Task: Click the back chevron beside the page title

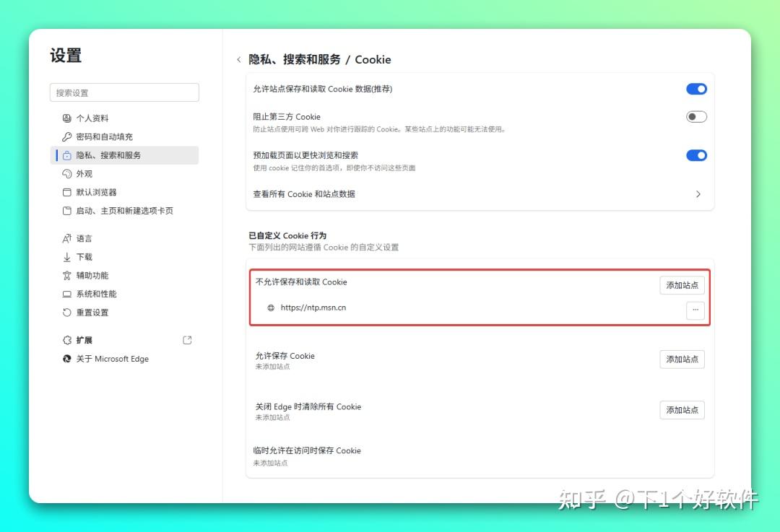Action: tap(239, 60)
